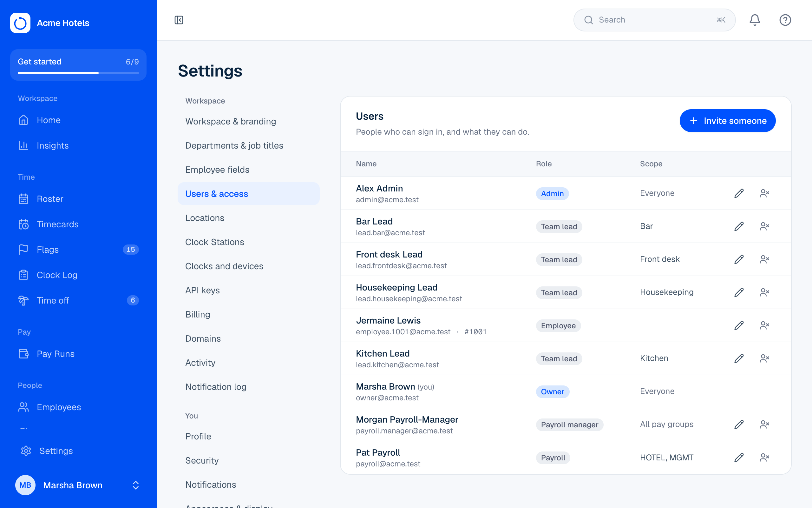Open Home in the sidebar
This screenshot has width=812, height=508.
tap(78, 120)
